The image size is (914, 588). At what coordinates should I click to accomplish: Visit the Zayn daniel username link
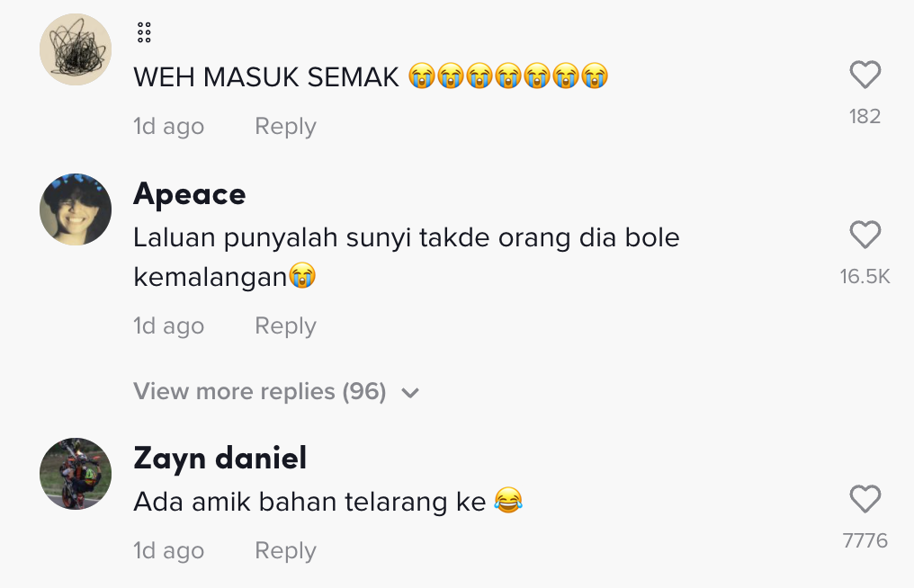coord(220,459)
